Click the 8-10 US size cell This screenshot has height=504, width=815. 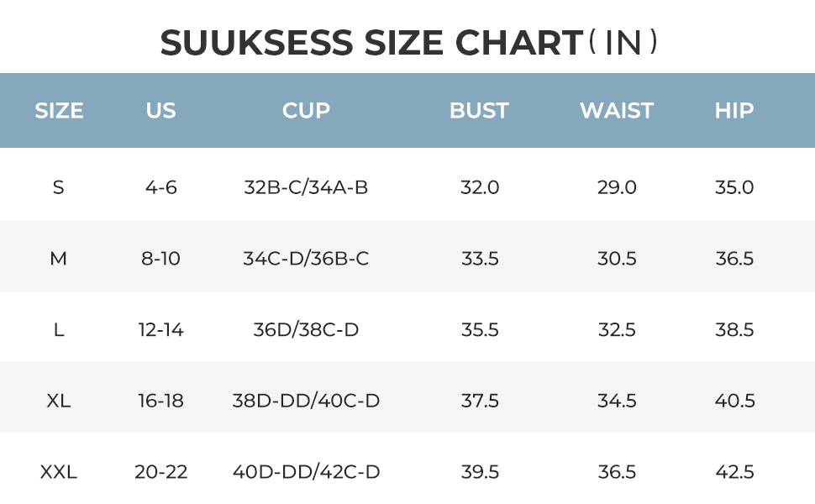point(160,259)
